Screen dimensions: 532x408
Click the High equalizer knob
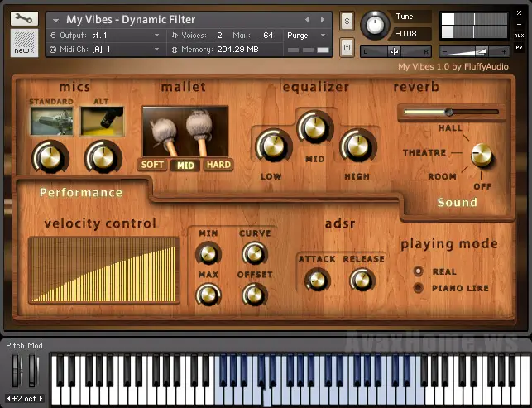pyautogui.click(x=358, y=146)
